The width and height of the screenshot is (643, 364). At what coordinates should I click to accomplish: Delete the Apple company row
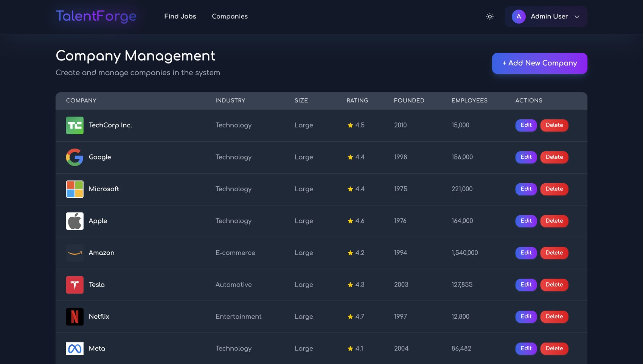[554, 221]
